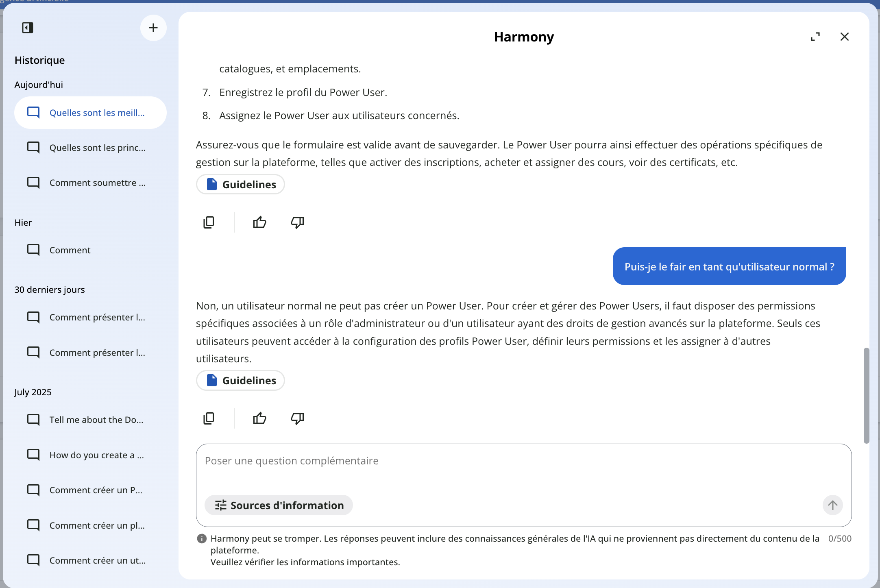Like the last answer with thumbs up
This screenshot has width=880, height=588.
[x=259, y=418]
